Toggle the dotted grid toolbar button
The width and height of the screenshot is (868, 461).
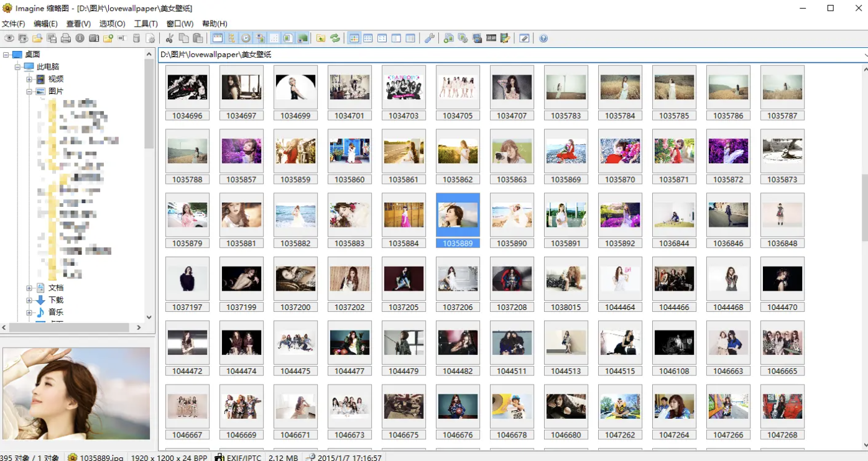[274, 39]
